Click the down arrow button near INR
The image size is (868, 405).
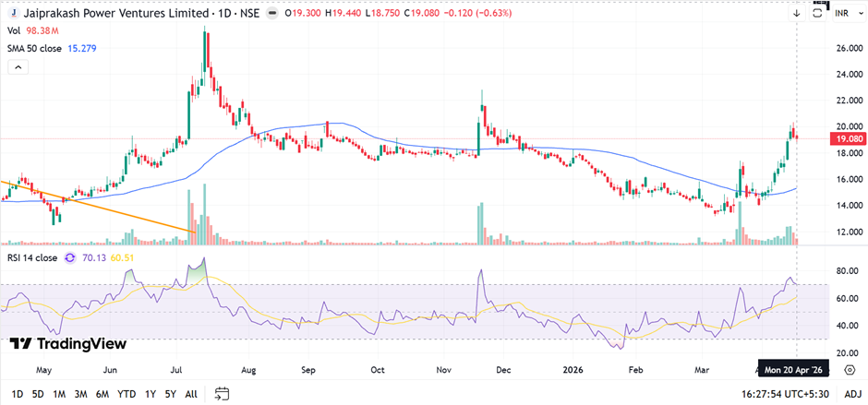(x=797, y=13)
